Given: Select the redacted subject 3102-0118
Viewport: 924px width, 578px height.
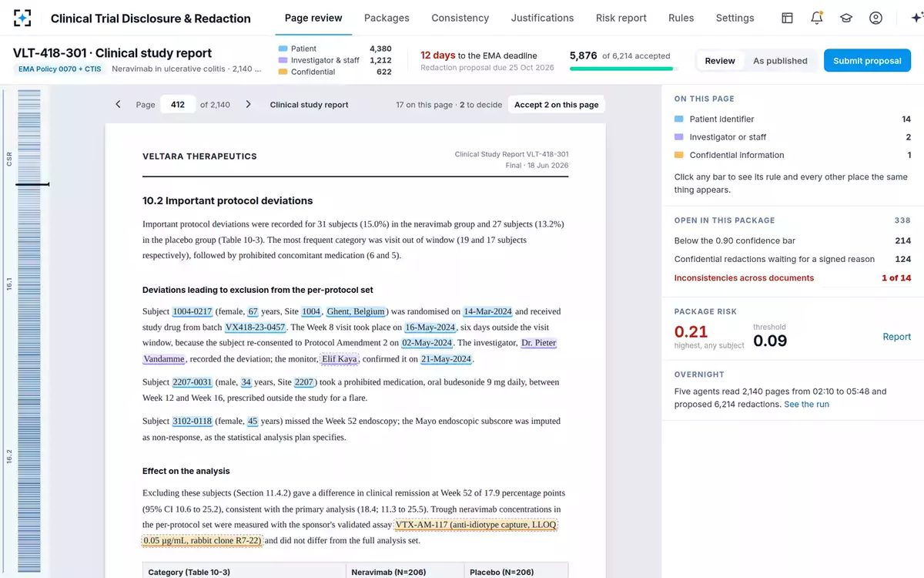Looking at the screenshot, I should [x=192, y=422].
